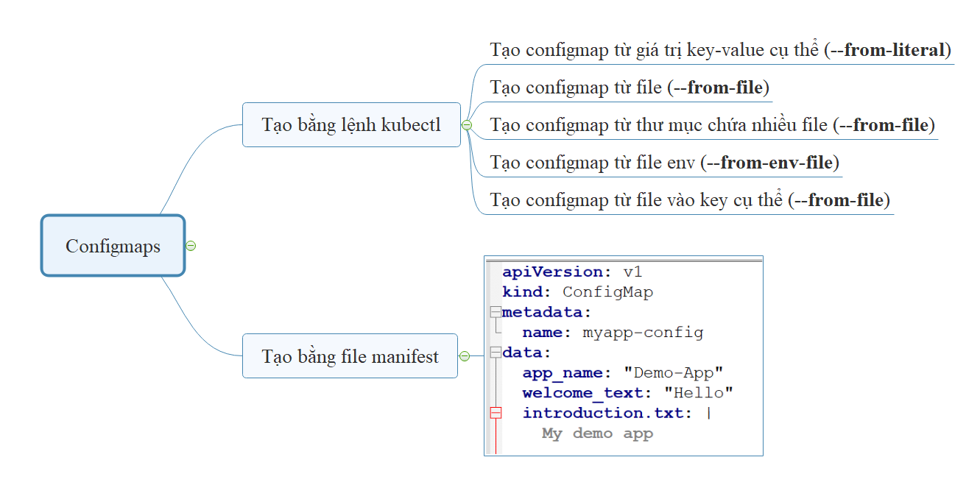
Task: Select the Configmaps central topic
Action: 113,245
